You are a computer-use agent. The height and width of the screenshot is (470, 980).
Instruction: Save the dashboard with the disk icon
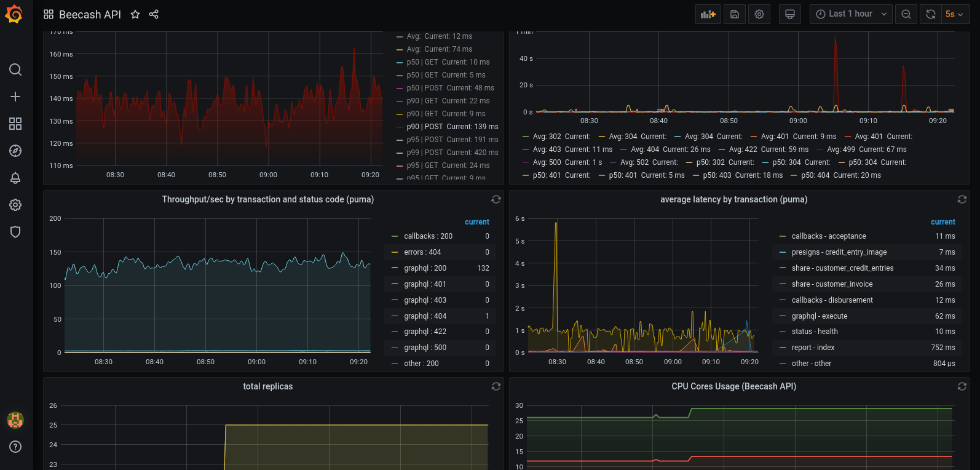click(735, 14)
